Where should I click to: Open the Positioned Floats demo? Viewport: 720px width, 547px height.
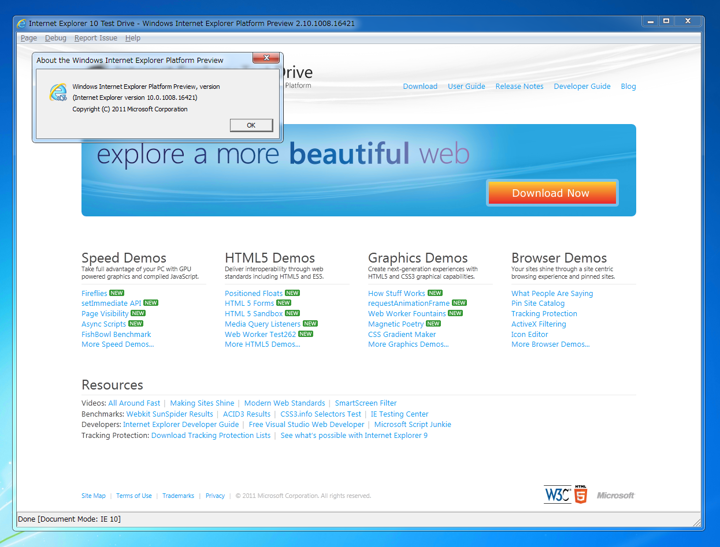coord(253,293)
